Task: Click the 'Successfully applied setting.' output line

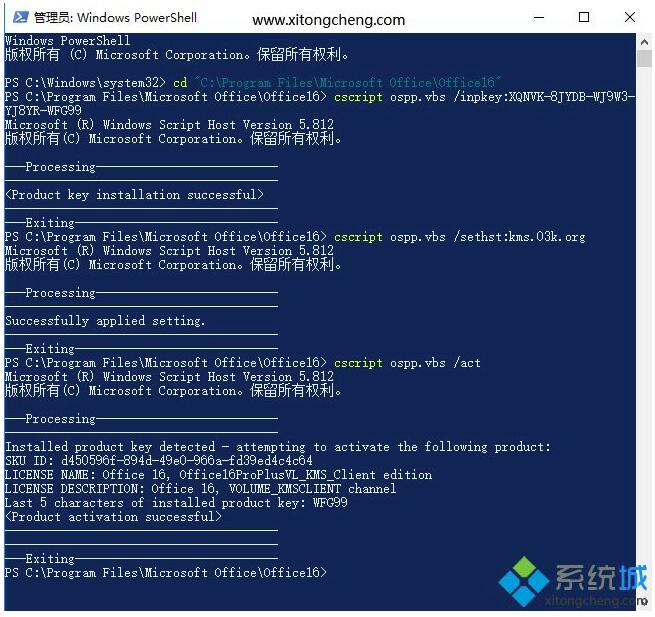Action: (x=105, y=321)
